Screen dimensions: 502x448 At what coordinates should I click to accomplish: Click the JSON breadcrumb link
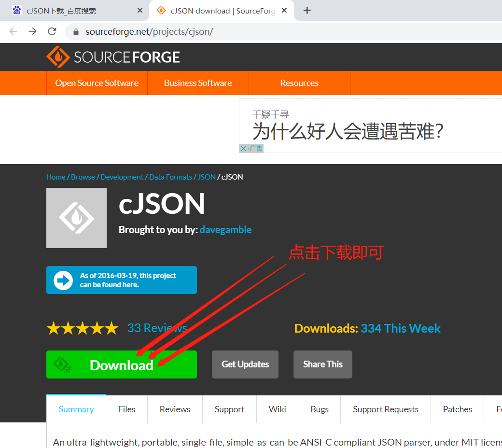[x=207, y=177]
